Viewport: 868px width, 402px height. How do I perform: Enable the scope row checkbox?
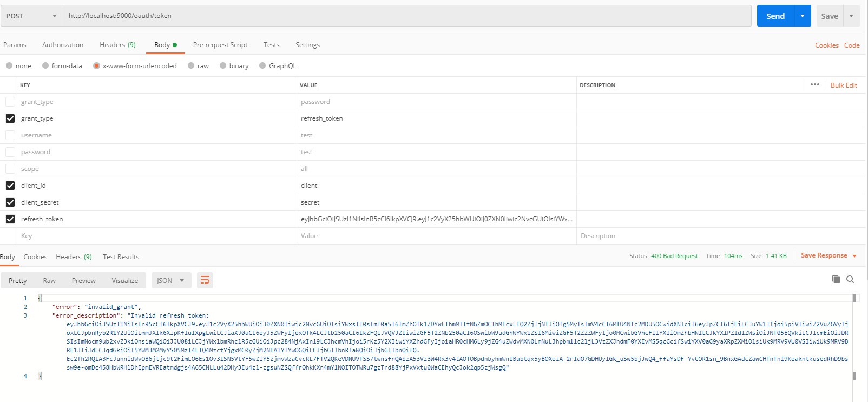click(x=10, y=169)
